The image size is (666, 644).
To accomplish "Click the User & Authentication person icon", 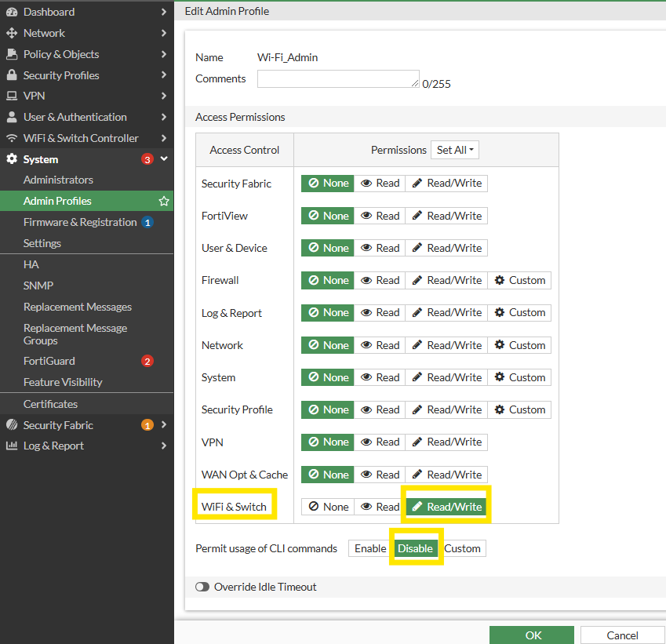I will point(12,117).
